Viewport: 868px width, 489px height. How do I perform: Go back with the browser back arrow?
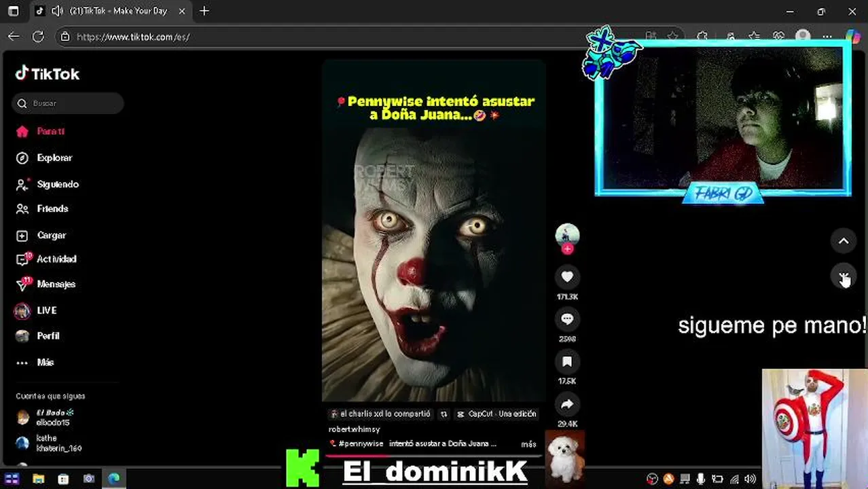14,37
